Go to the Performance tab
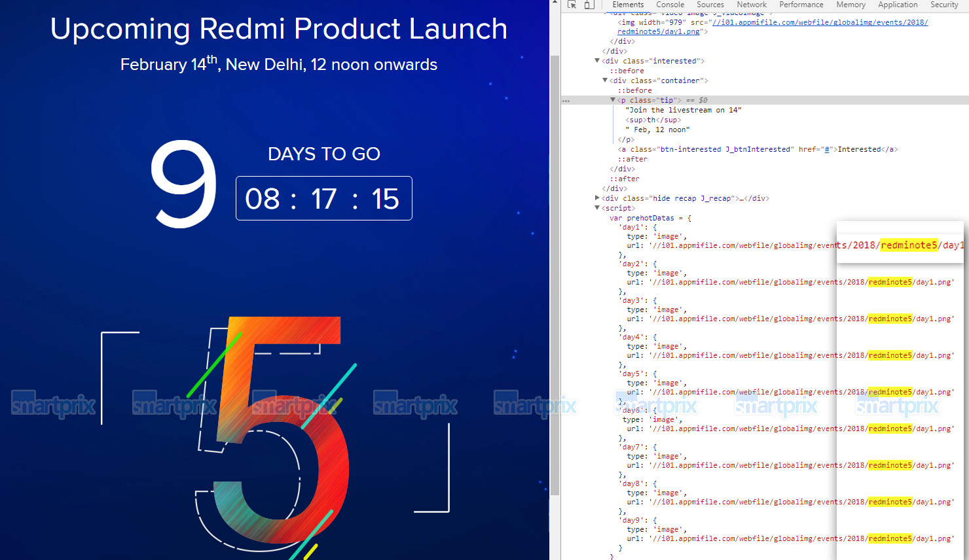This screenshot has height=560, width=969. point(801,5)
